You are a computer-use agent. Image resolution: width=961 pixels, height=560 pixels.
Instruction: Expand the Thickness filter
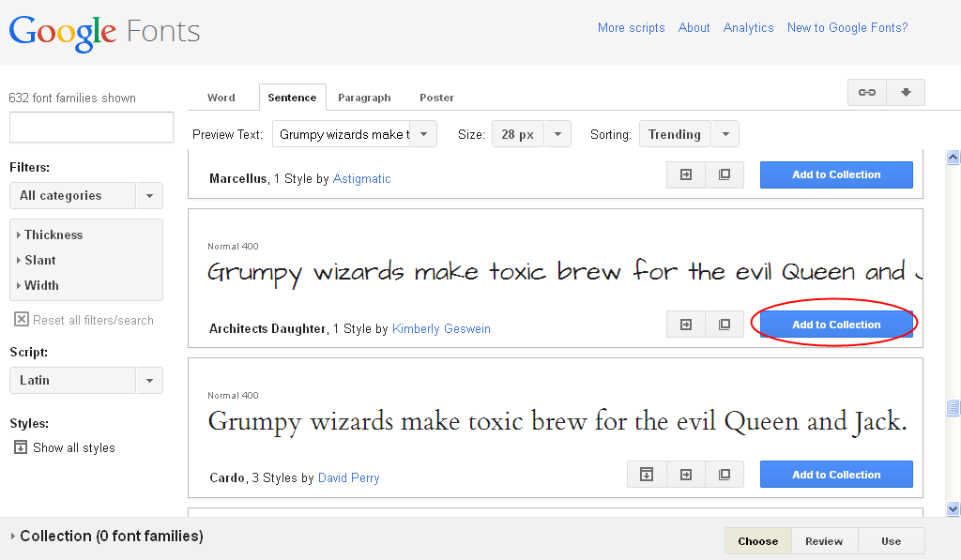[x=53, y=235]
